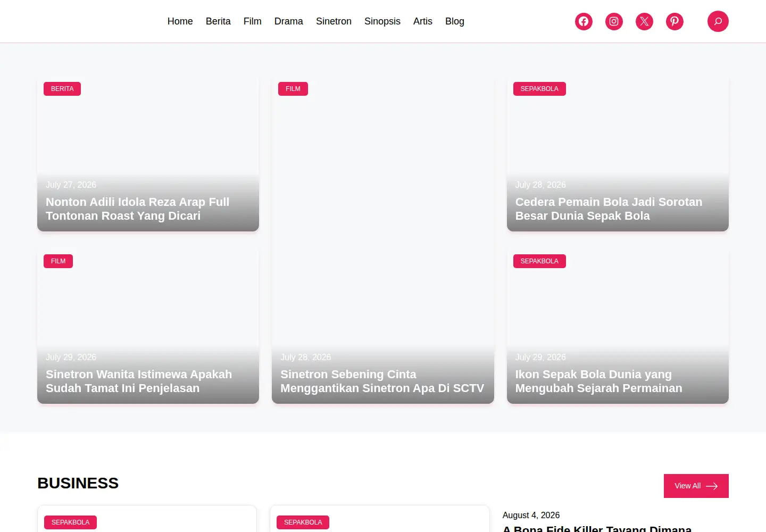Click the FILM tag on the tall center card
Image resolution: width=766 pixels, height=532 pixels.
[293, 89]
